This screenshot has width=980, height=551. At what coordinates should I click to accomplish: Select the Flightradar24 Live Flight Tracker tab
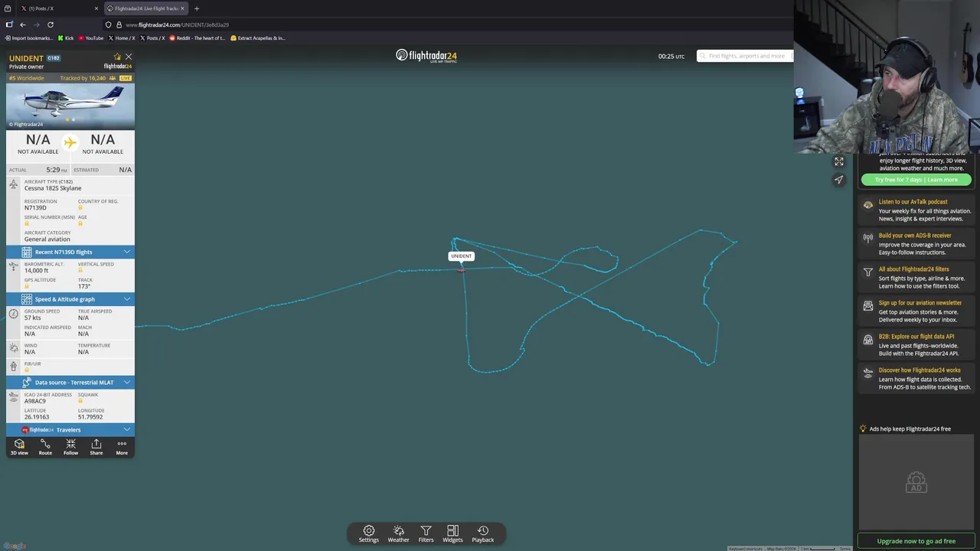click(145, 8)
